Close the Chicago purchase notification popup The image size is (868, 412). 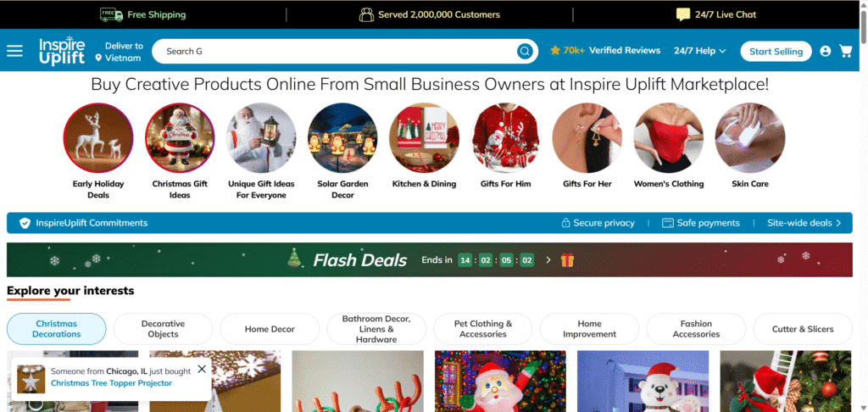click(x=202, y=369)
